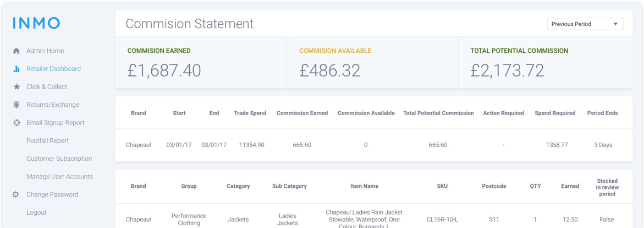644x228 pixels.
Task: Click the Commission Earned column header
Action: pos(302,113)
